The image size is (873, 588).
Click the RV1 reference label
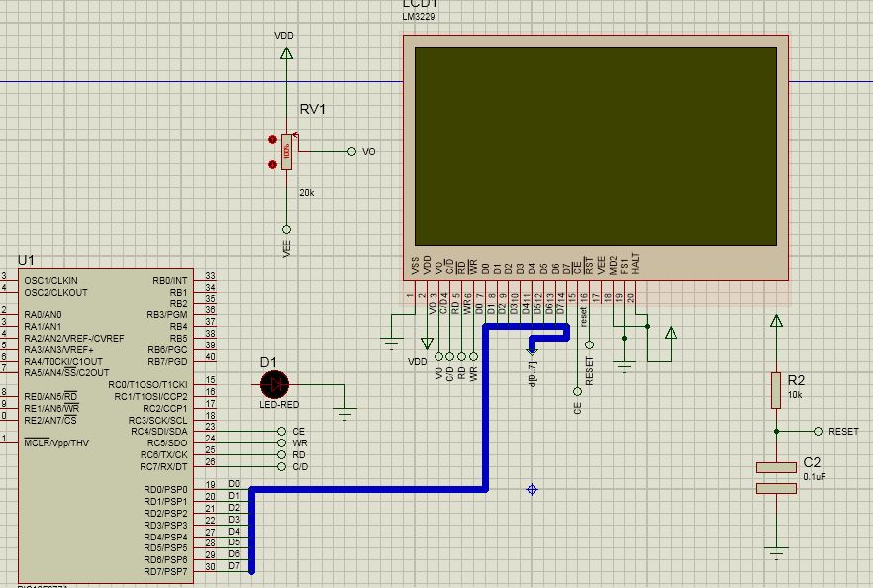tap(313, 109)
